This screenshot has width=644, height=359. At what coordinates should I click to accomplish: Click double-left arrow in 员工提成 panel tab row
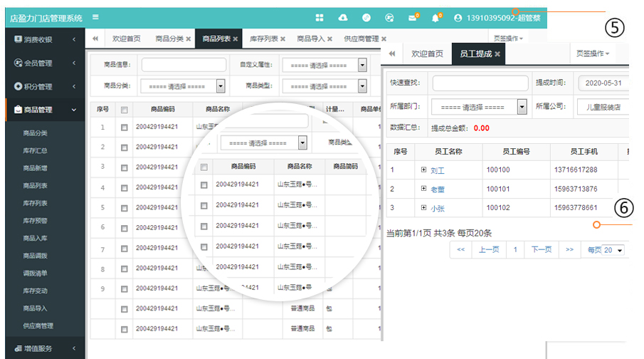[x=392, y=53]
